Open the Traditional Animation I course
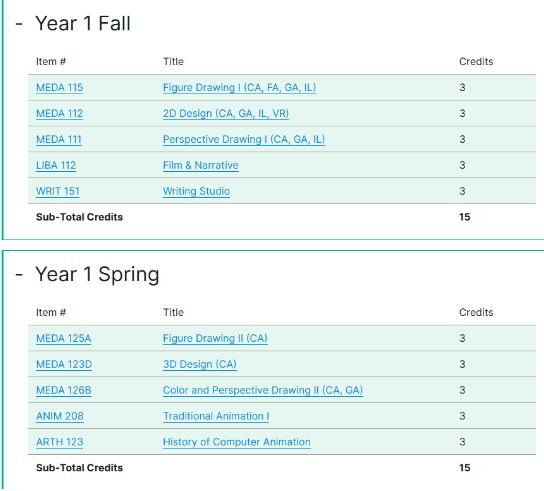Screen dimensions: 544x491 [216, 416]
